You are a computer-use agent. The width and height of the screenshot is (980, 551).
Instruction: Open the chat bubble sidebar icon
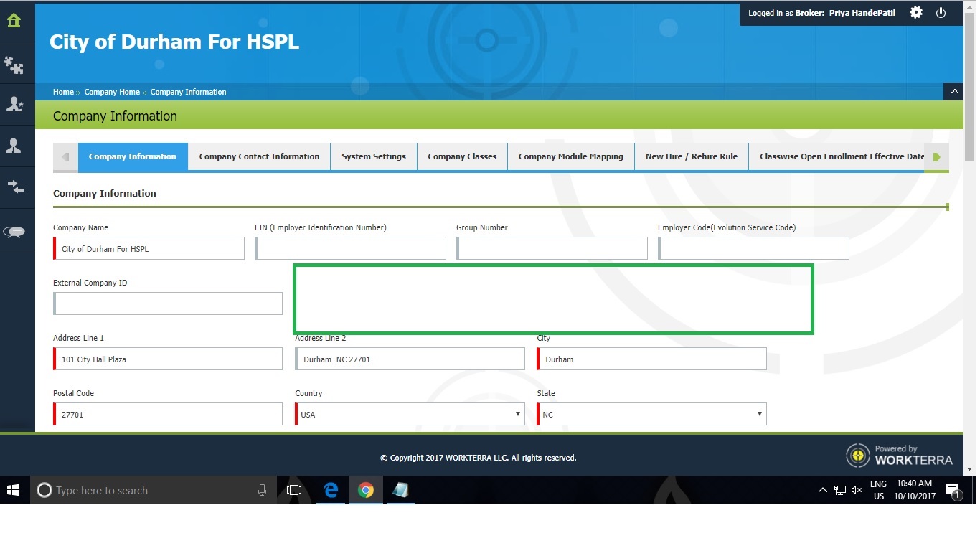[14, 232]
